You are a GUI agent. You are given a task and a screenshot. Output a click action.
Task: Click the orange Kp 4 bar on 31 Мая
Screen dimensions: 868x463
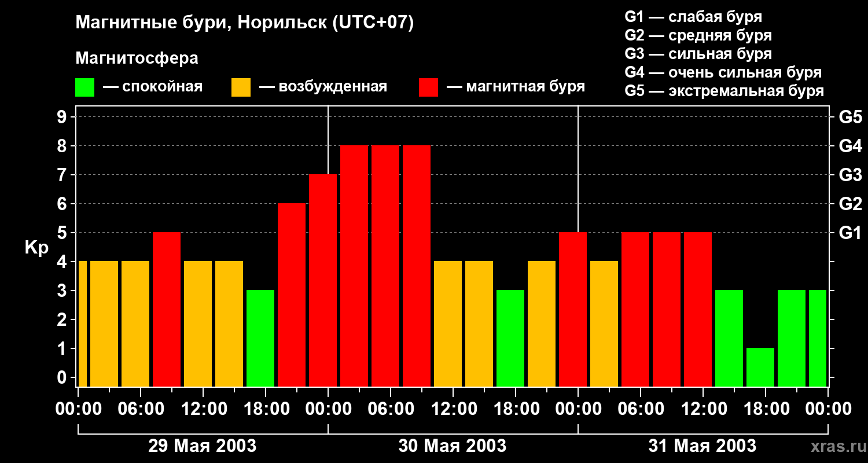[x=604, y=324]
